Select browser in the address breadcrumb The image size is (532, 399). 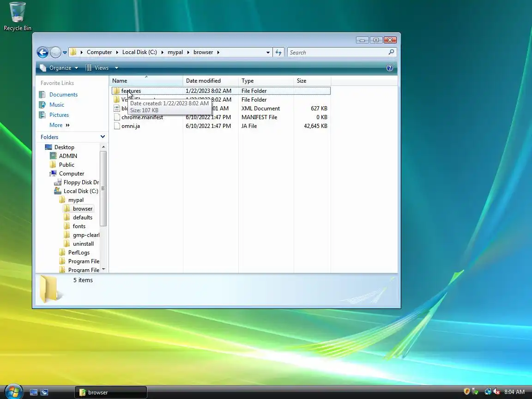[x=203, y=52]
